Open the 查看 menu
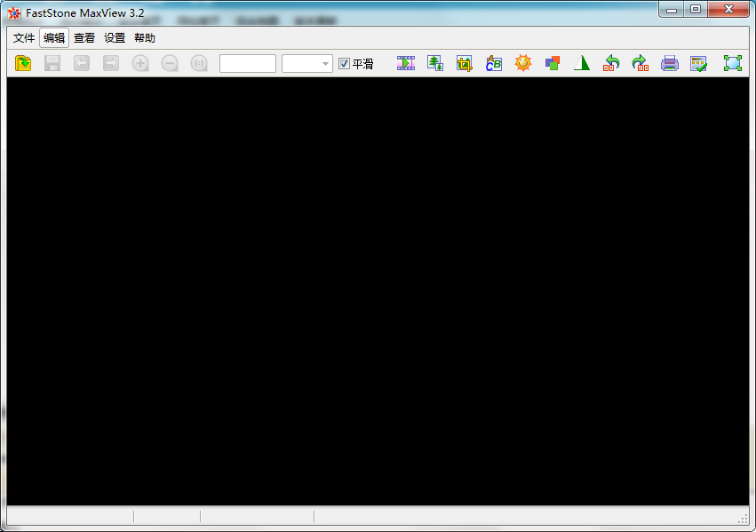 point(84,38)
